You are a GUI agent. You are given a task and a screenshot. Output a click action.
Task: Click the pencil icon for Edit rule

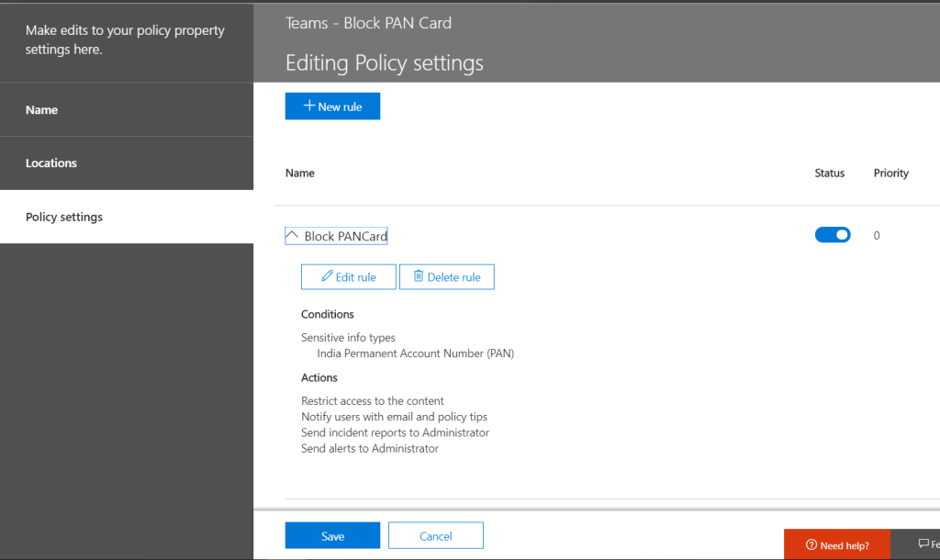(327, 276)
